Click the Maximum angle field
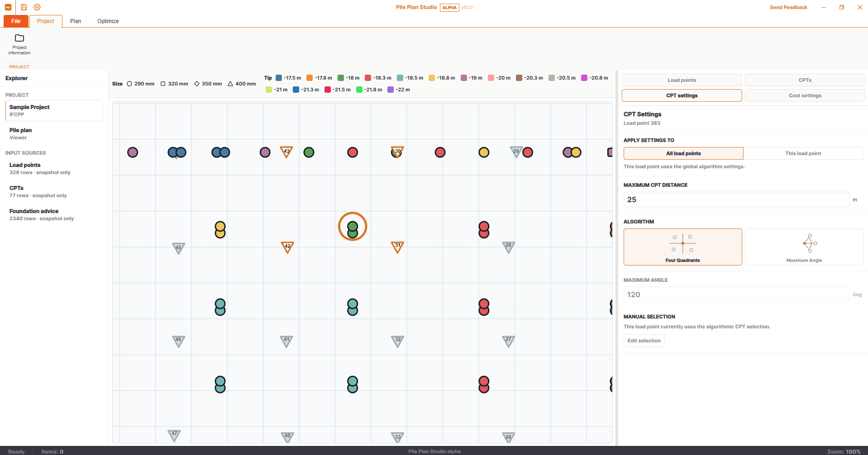Viewport: 868px width, 455px height. (736, 294)
